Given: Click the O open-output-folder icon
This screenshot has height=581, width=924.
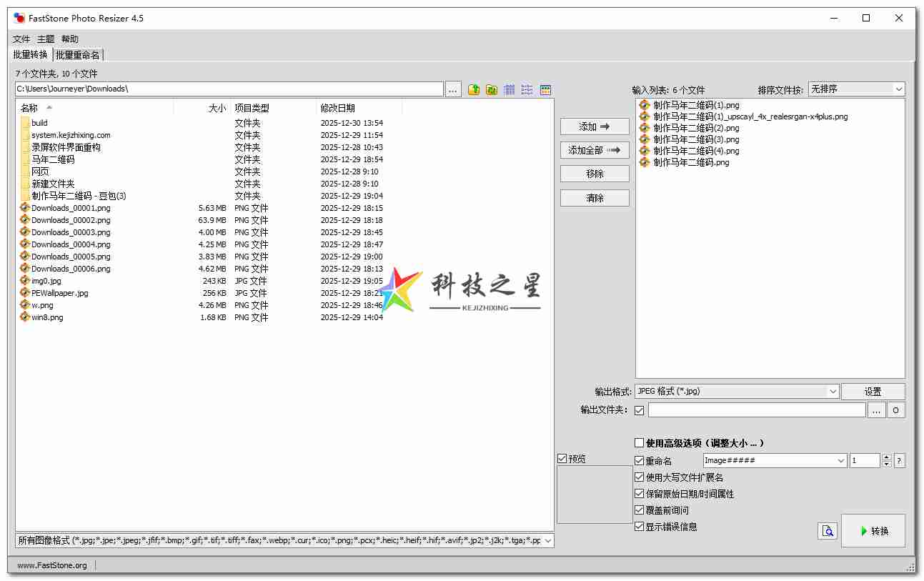Looking at the screenshot, I should [896, 409].
